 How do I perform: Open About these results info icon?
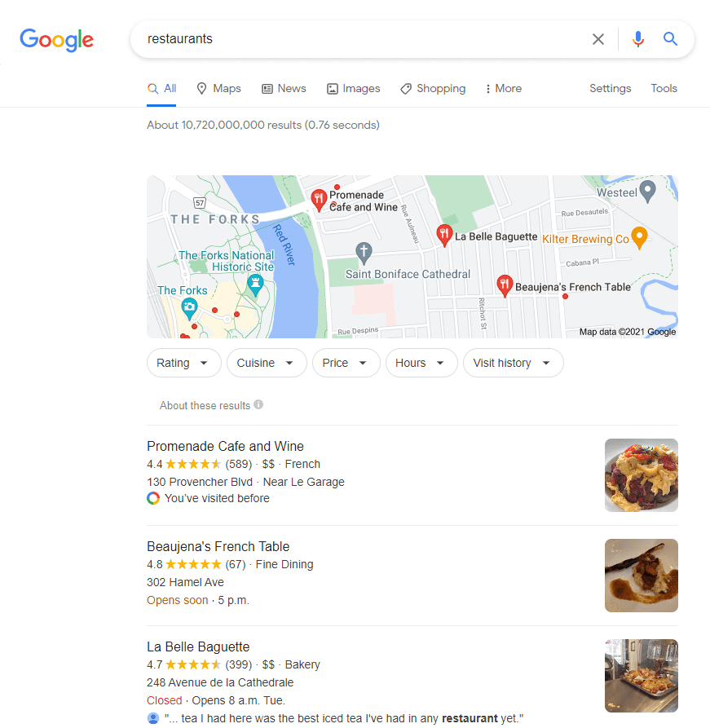[258, 405]
